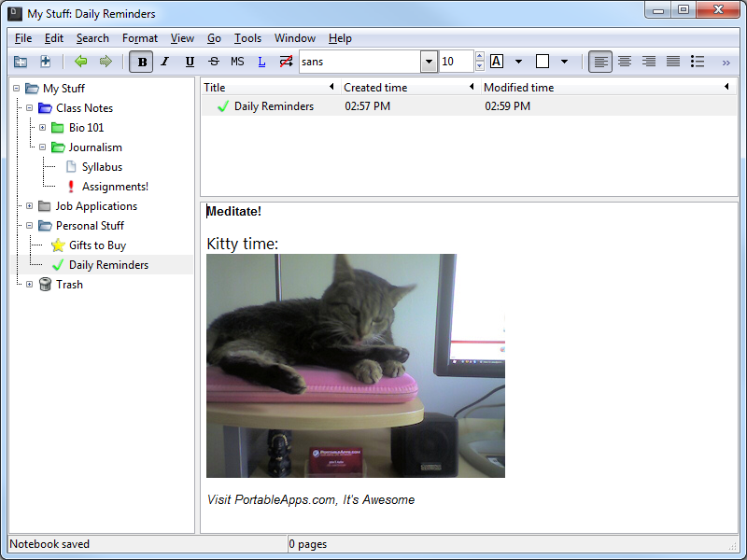Toggle italic formatting button
Viewport: 747px width, 560px height.
click(x=165, y=62)
